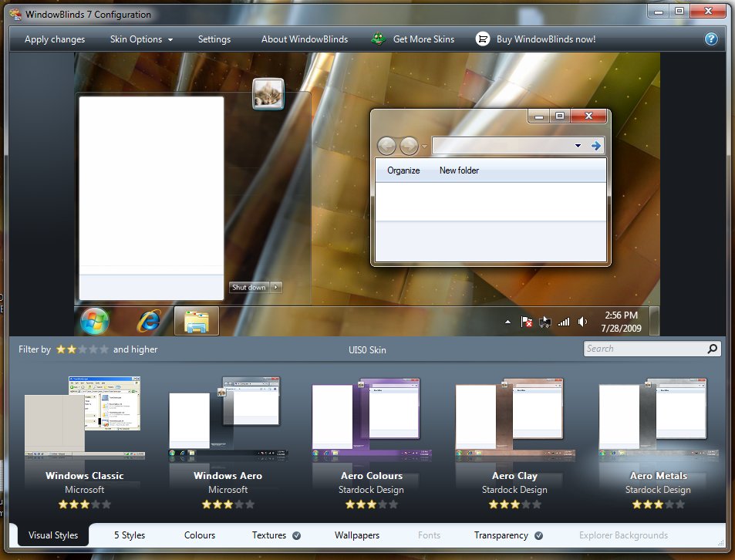Set the rating filter to one star

[x=61, y=349]
